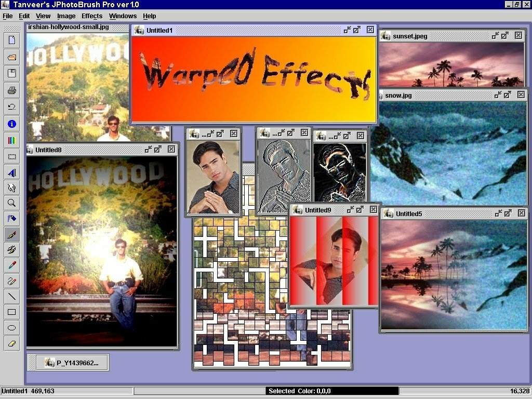Open the Help menu
The width and height of the screenshot is (532, 399).
(x=149, y=16)
